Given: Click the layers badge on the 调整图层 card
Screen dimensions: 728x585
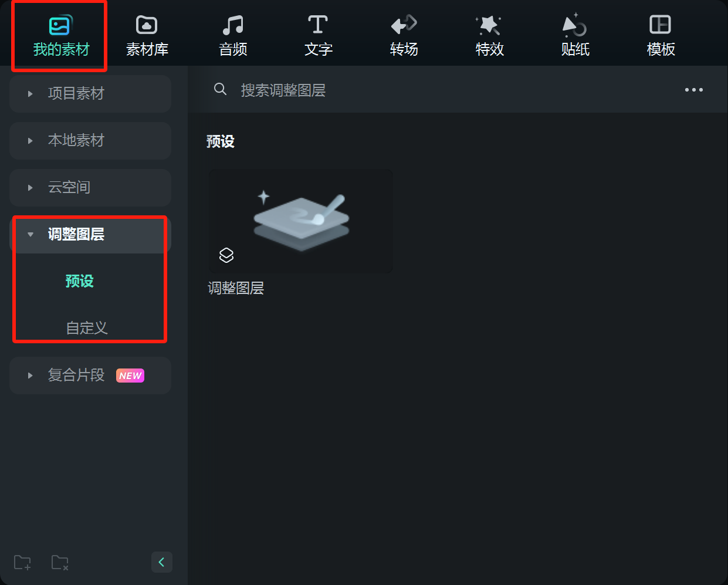Looking at the screenshot, I should point(226,255).
